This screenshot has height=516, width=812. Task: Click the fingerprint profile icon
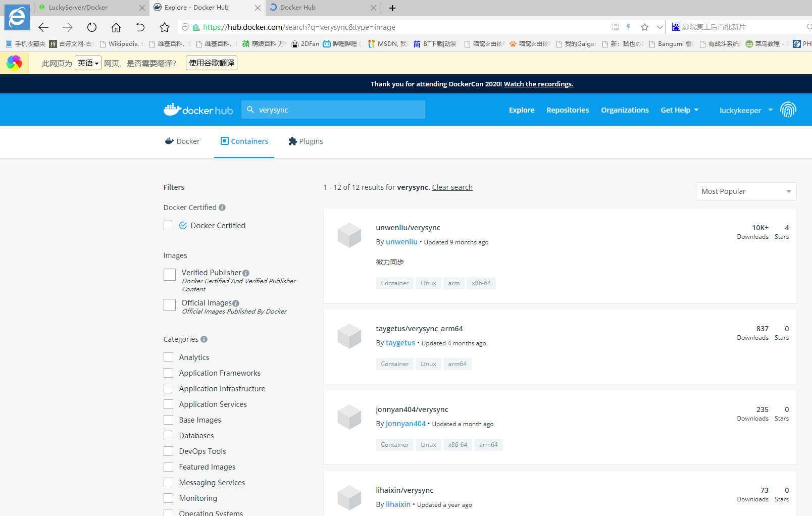click(x=788, y=110)
